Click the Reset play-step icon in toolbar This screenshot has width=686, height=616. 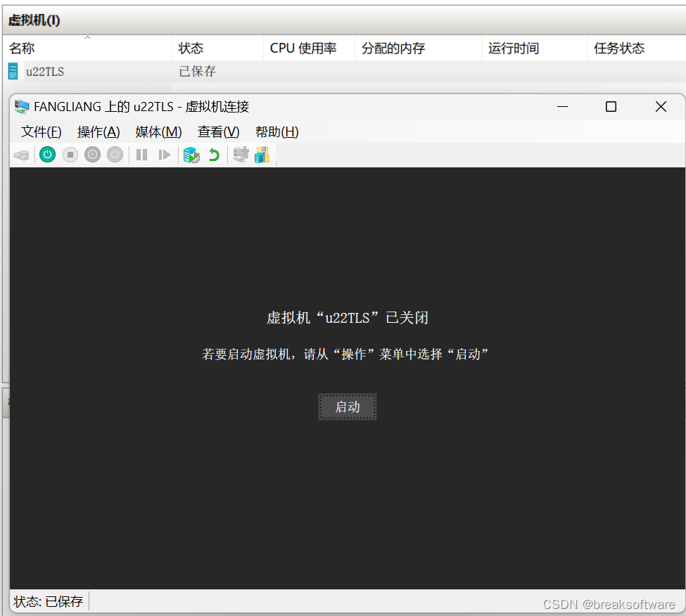[164, 155]
